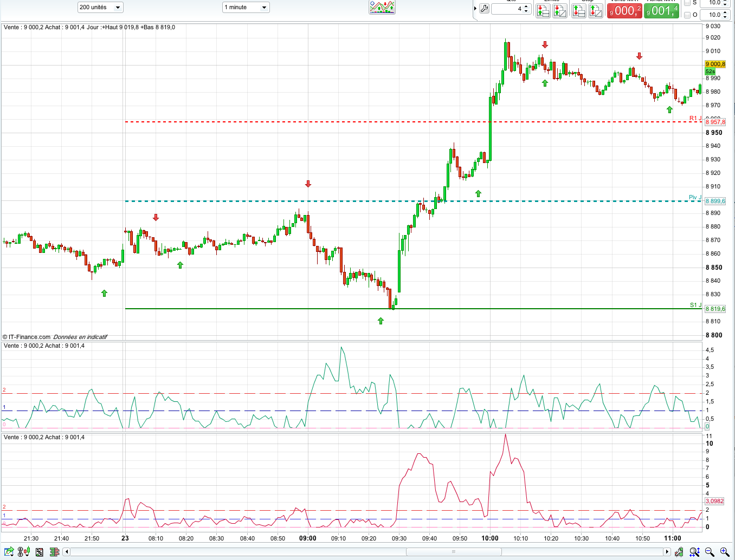Viewport: 735px width, 560px height.
Task: Click the auto-fit zoom magnifier icon
Action: pyautogui.click(x=694, y=552)
